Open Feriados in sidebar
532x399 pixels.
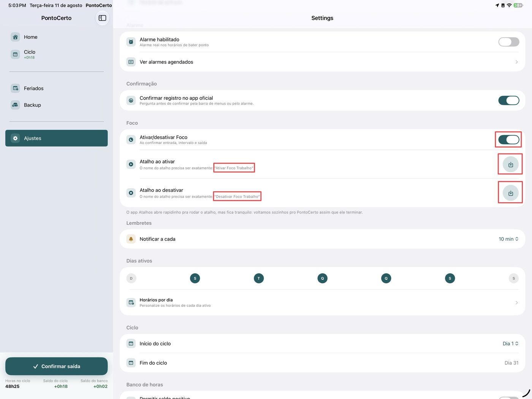point(56,88)
